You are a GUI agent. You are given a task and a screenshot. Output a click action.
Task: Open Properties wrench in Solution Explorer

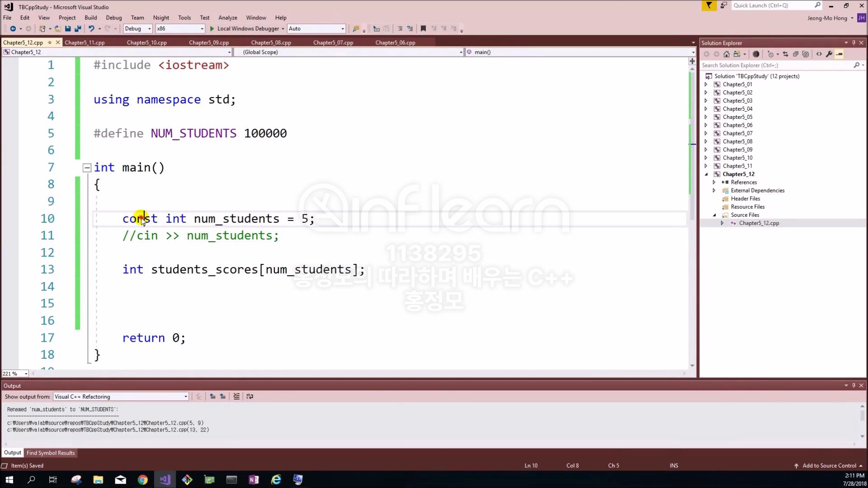[829, 54]
